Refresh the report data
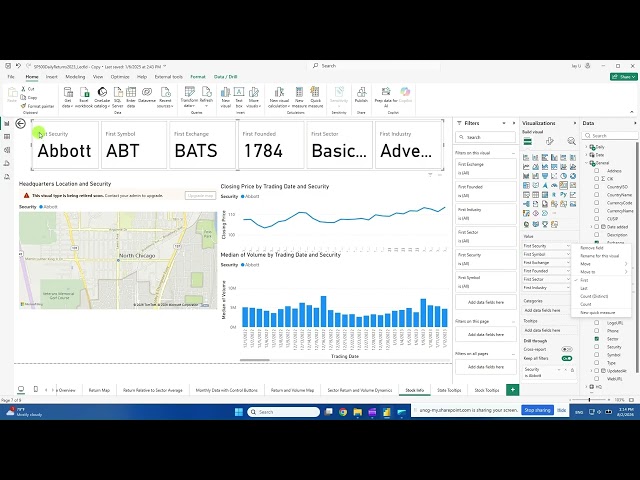 (x=206, y=97)
